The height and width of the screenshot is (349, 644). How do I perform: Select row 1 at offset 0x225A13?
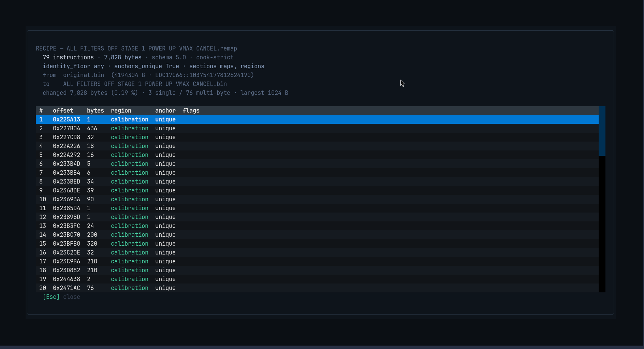317,119
